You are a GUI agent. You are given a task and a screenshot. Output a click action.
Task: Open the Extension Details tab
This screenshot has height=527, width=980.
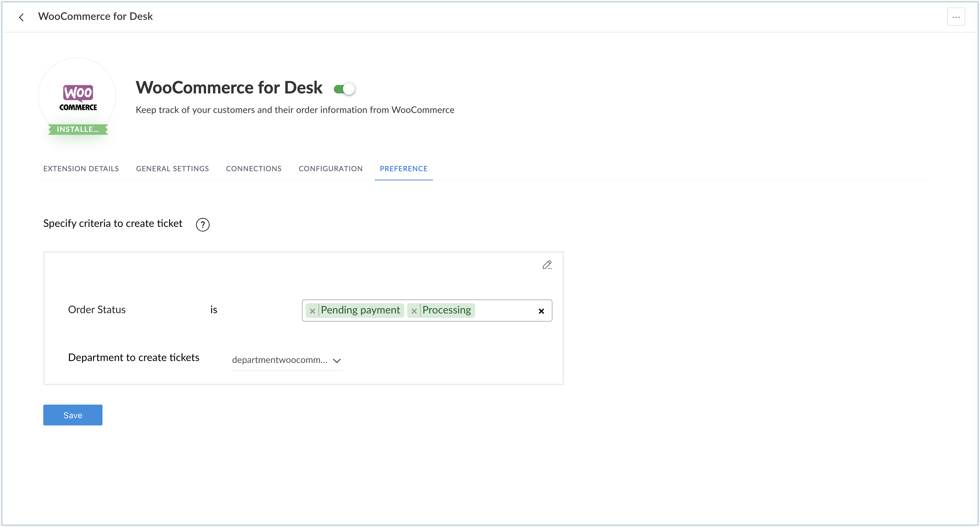(x=81, y=169)
